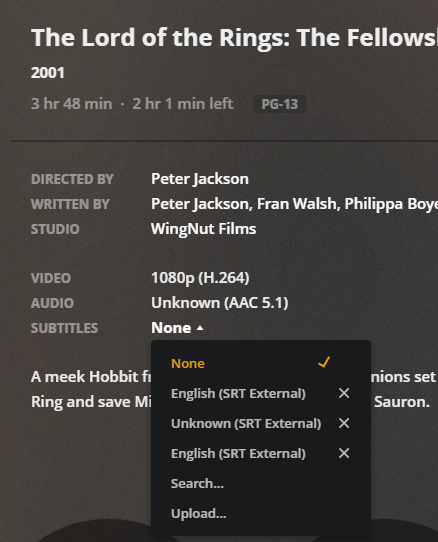438x542 pixels.
Task: Open director Peter Jackson's page
Action: point(200,179)
